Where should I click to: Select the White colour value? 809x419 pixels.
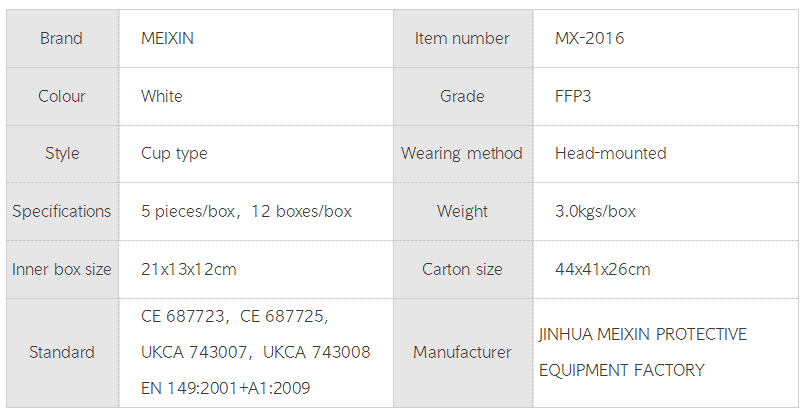click(x=162, y=97)
